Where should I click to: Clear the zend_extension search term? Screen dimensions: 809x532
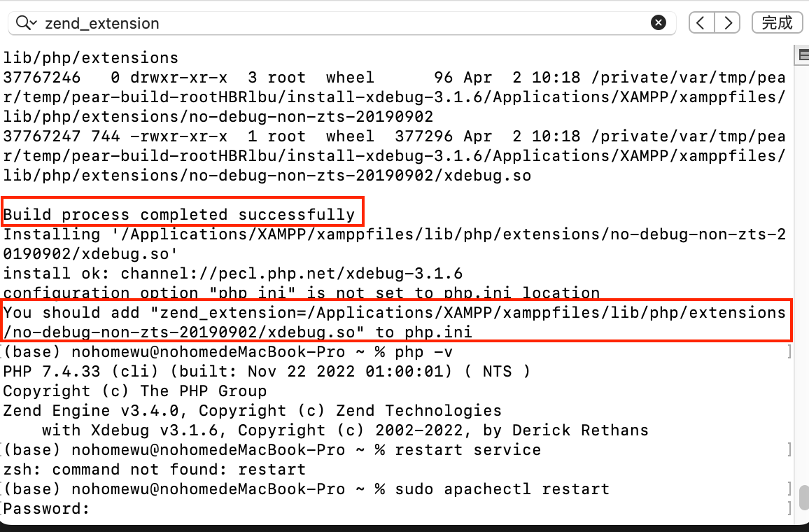coord(658,22)
